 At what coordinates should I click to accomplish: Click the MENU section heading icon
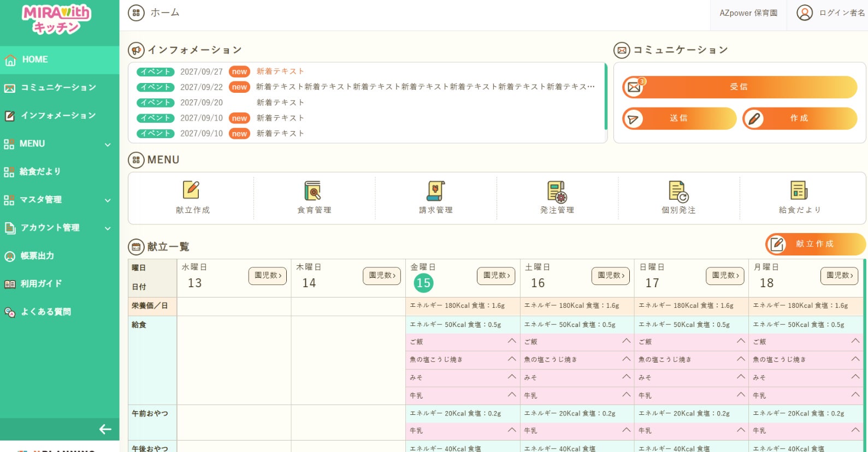pos(136,160)
